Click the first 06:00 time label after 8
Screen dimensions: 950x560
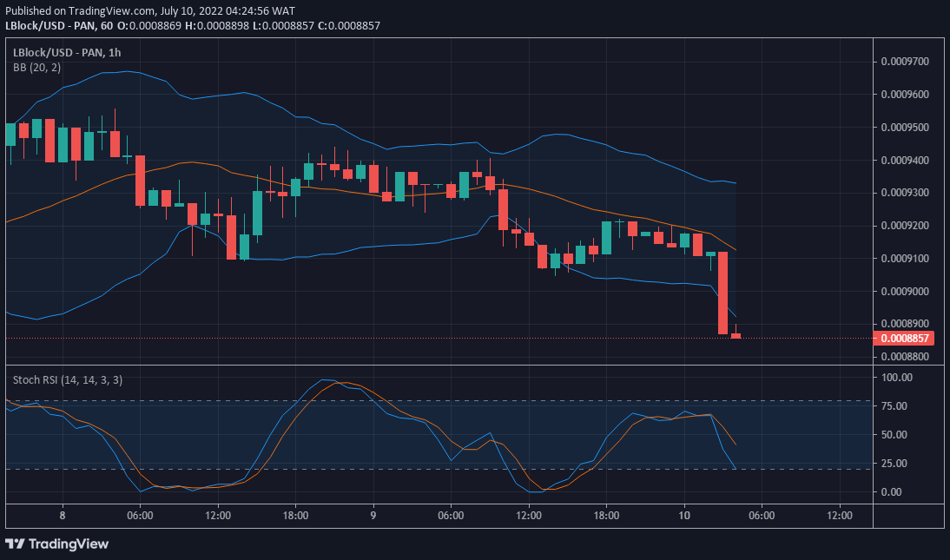click(x=140, y=515)
